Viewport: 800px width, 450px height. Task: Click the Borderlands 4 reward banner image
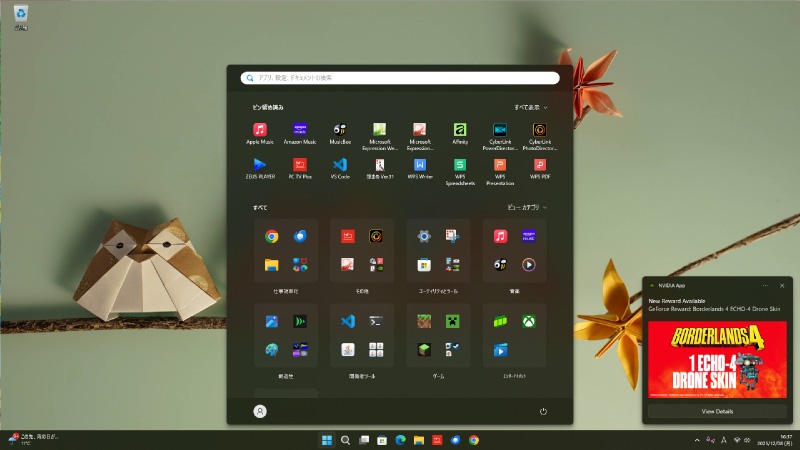[x=717, y=359]
